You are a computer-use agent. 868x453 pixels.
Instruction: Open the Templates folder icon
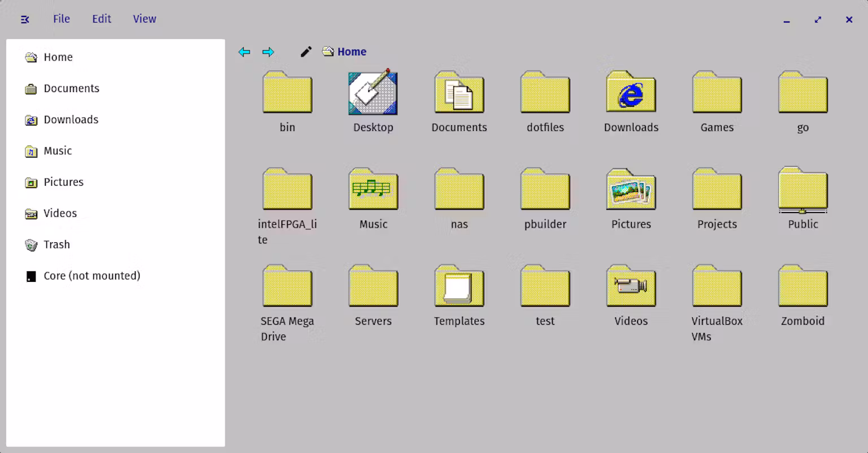[459, 286]
